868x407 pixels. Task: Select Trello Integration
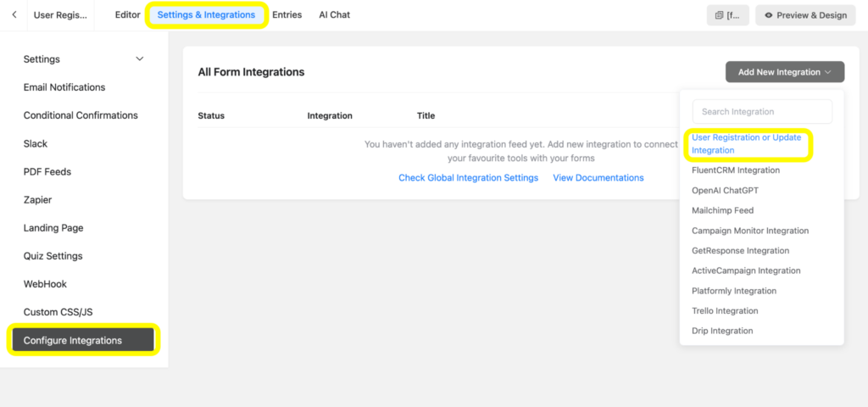pyautogui.click(x=725, y=310)
